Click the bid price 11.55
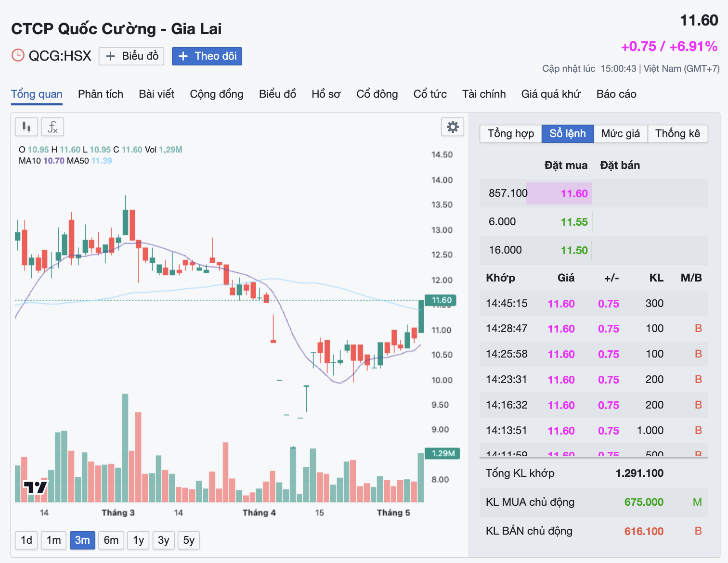The image size is (728, 563). click(x=574, y=222)
